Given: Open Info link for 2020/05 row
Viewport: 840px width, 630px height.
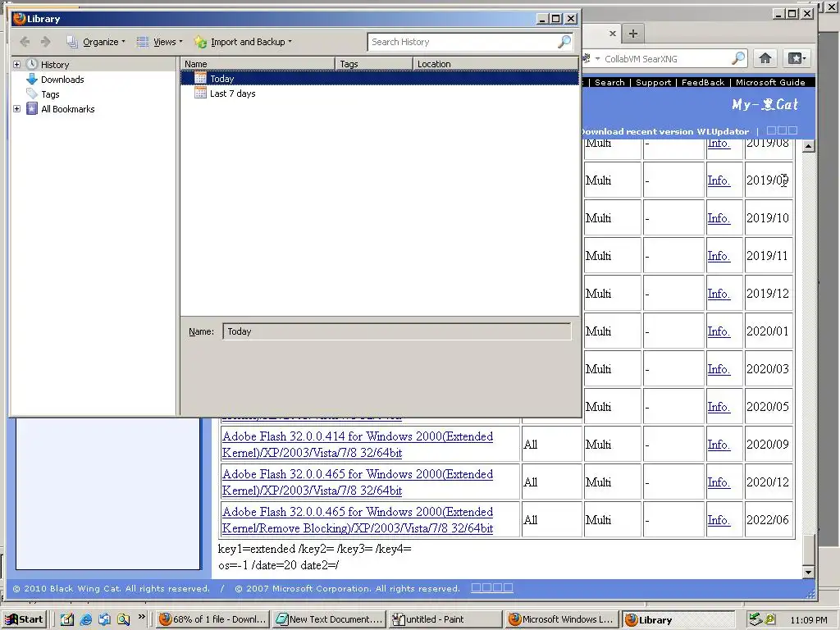Looking at the screenshot, I should pyautogui.click(x=719, y=407).
